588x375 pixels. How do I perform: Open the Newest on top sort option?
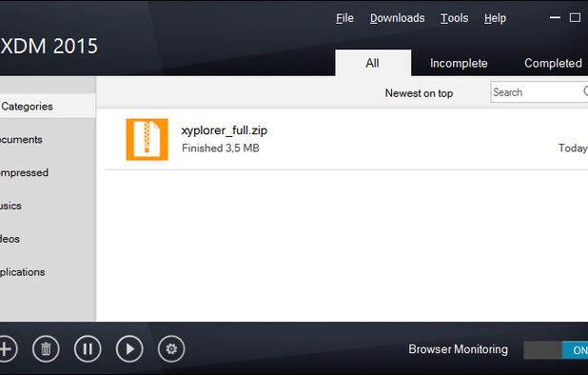419,93
